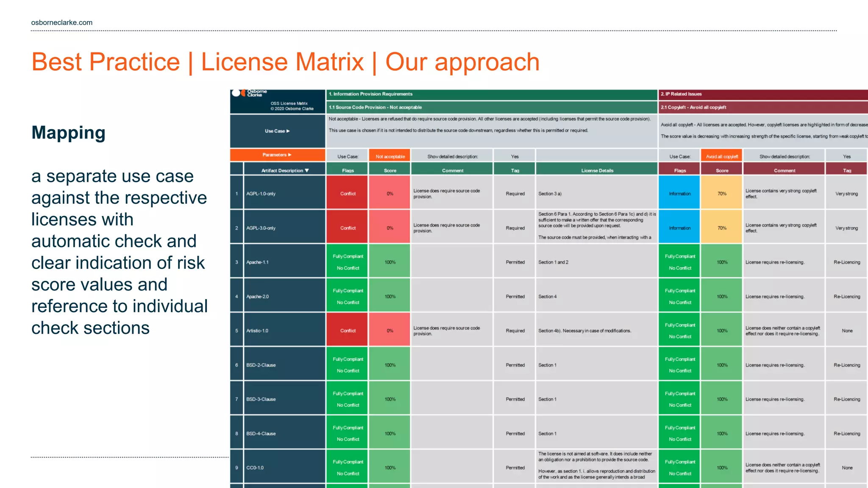The height and width of the screenshot is (488, 868).
Task: Click the blue Information flag for AGPL-3.0-only
Action: click(679, 228)
